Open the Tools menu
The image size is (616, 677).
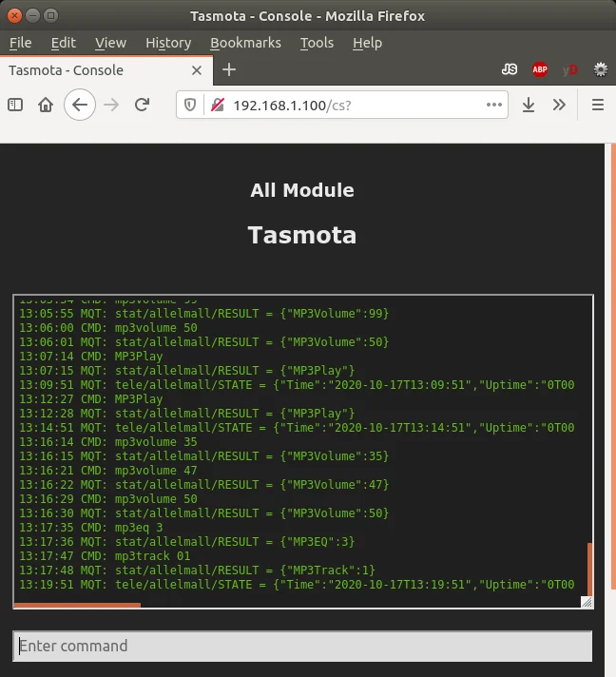click(x=317, y=43)
